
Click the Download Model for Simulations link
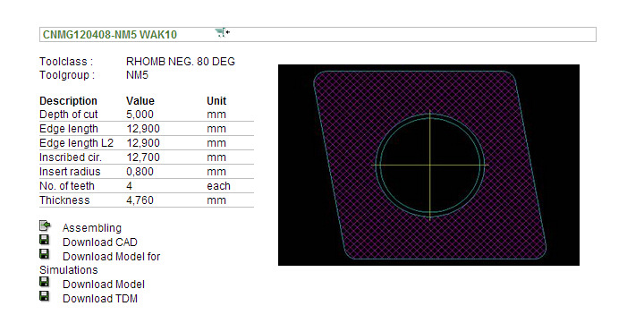(100, 263)
